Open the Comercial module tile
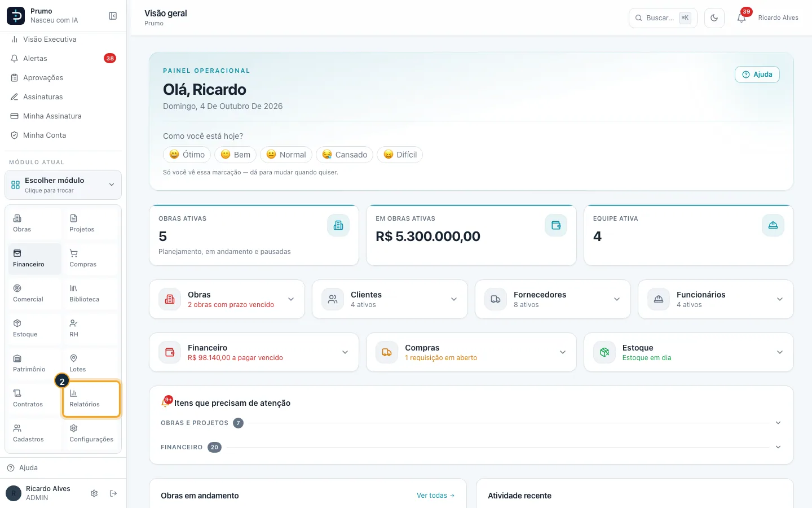Screen dimensions: 812x508 coord(34,294)
